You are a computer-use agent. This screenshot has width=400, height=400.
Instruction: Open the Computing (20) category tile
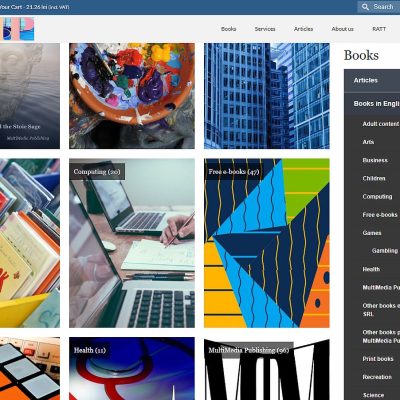click(x=132, y=243)
